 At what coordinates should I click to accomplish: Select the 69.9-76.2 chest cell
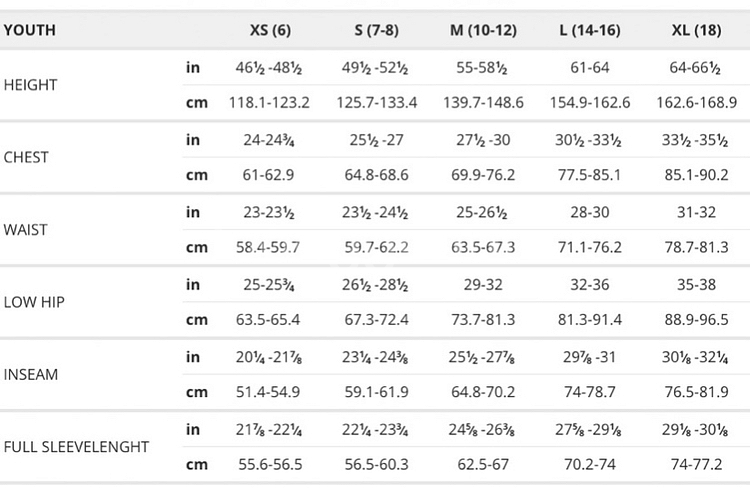[483, 175]
